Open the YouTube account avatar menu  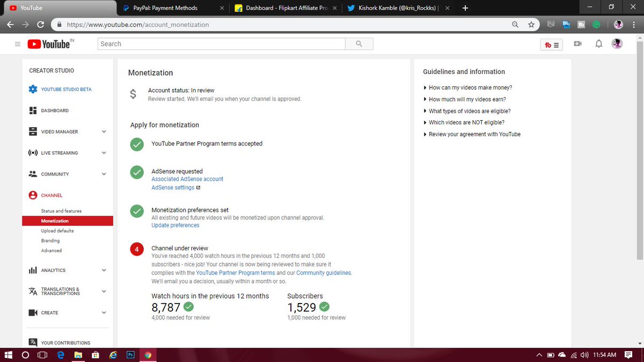617,44
